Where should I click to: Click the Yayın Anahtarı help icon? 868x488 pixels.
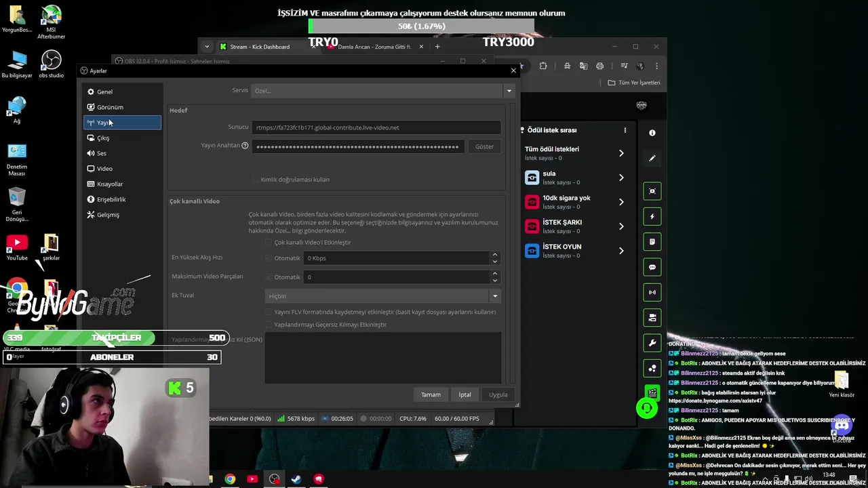(245, 146)
